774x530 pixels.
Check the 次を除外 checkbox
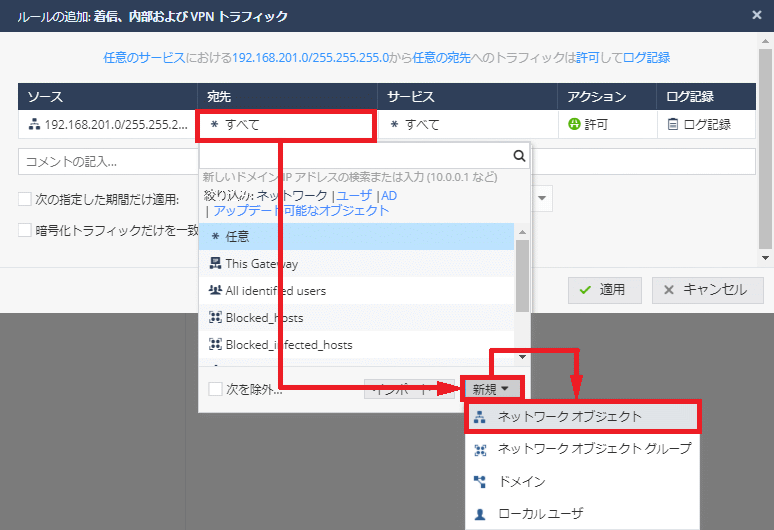tap(215, 389)
